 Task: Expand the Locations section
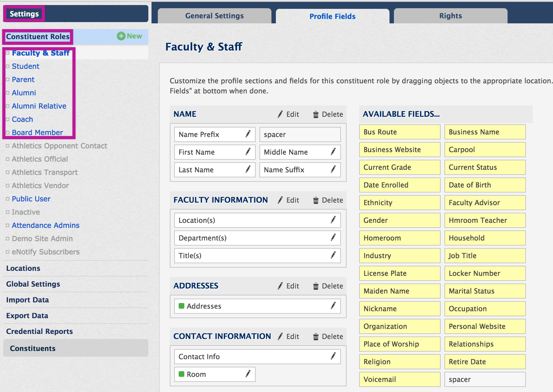[x=23, y=268]
